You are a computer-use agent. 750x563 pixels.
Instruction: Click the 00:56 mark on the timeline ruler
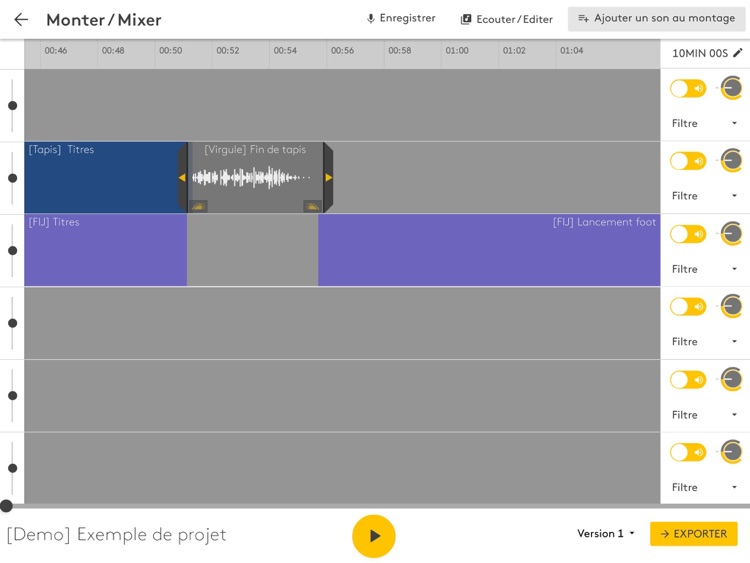pyautogui.click(x=342, y=50)
